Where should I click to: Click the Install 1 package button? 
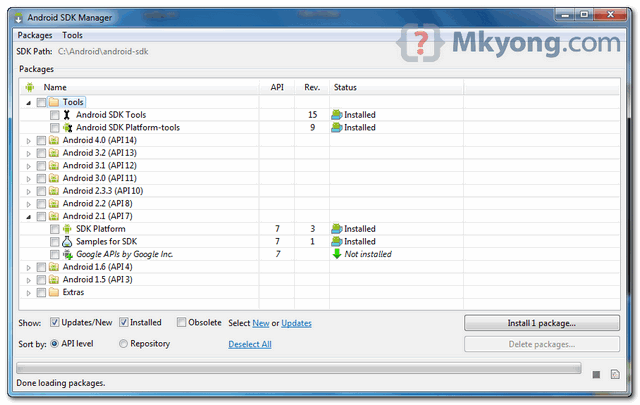point(542,323)
